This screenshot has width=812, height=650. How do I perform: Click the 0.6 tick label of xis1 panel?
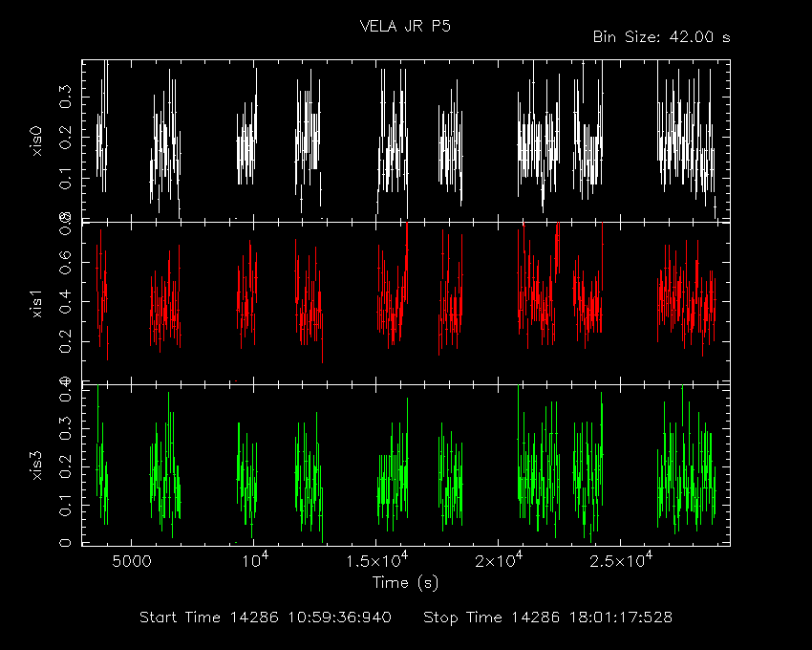tap(66, 261)
